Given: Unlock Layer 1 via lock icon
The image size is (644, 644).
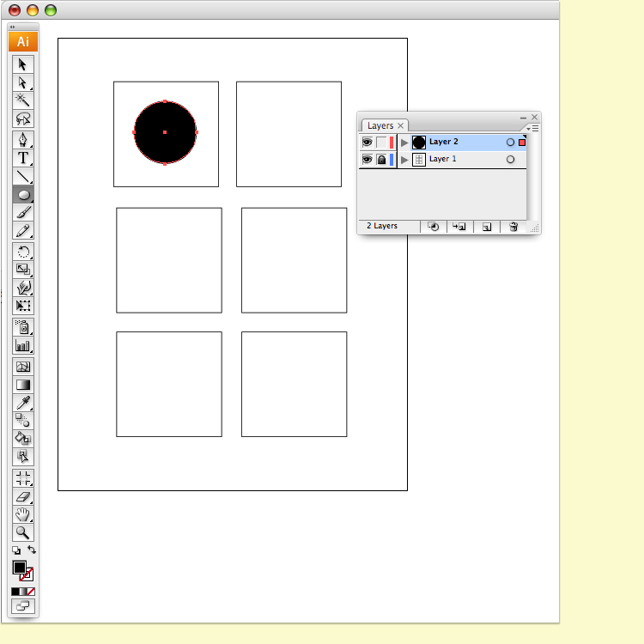Looking at the screenshot, I should click(381, 160).
